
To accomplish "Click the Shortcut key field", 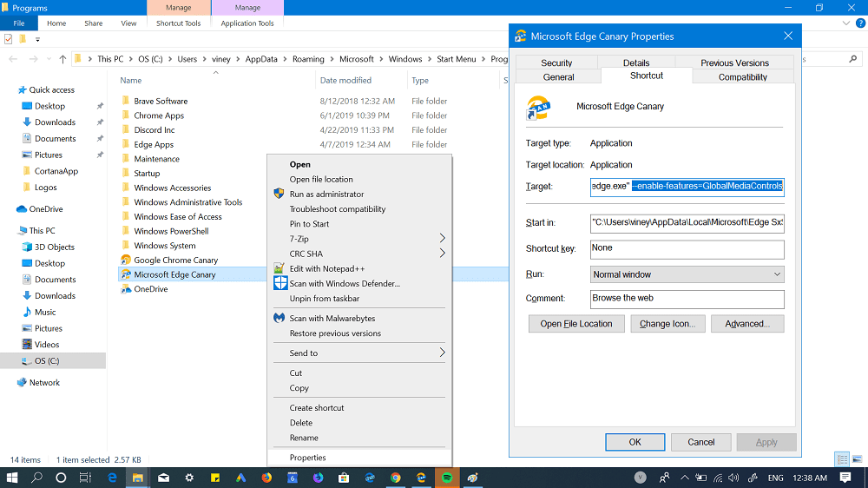I will [687, 248].
